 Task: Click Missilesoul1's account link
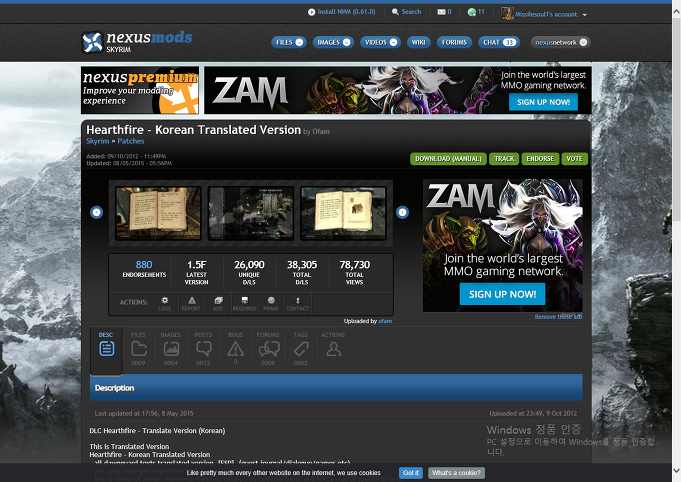pos(546,14)
